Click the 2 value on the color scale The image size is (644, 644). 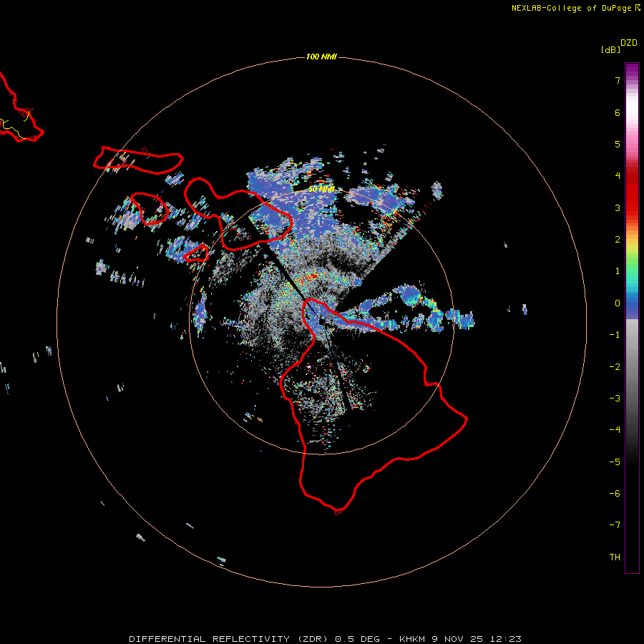[x=618, y=240]
